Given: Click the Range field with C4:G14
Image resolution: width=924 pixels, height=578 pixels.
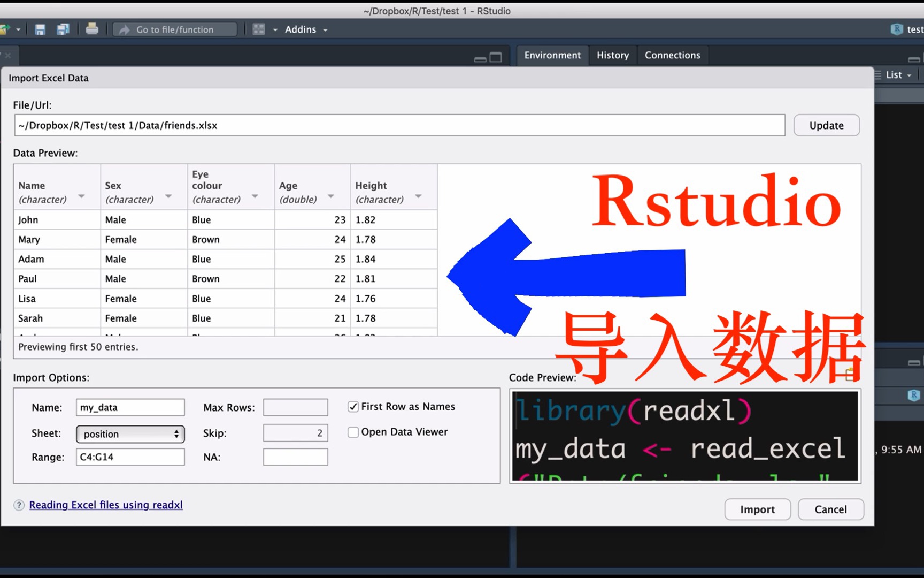Looking at the screenshot, I should [x=130, y=457].
